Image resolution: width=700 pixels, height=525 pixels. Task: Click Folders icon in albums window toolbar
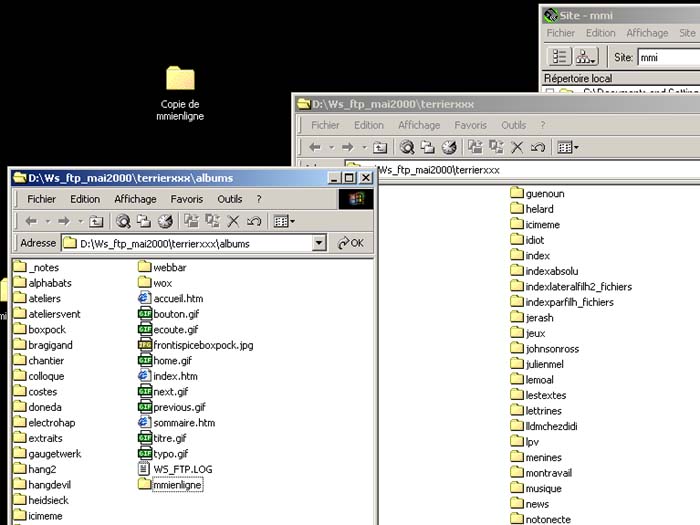(x=144, y=221)
